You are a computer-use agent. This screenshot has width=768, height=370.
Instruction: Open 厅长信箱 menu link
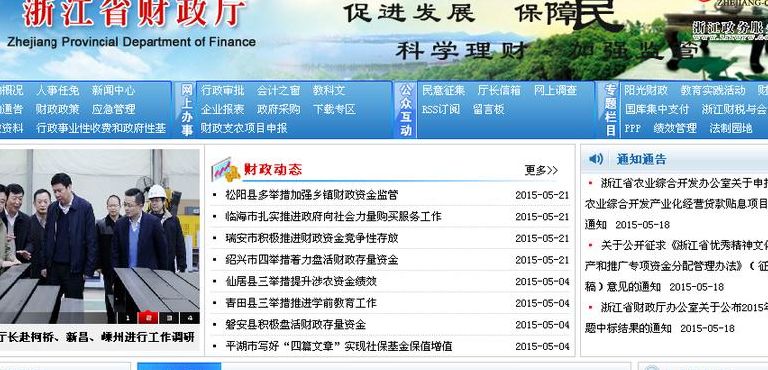tap(499, 90)
